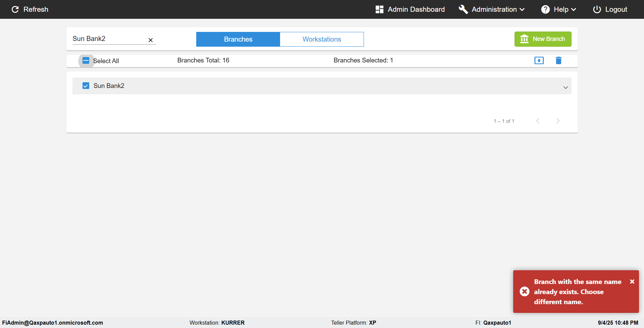Click the Workstation: KURRER status entry

(217, 323)
